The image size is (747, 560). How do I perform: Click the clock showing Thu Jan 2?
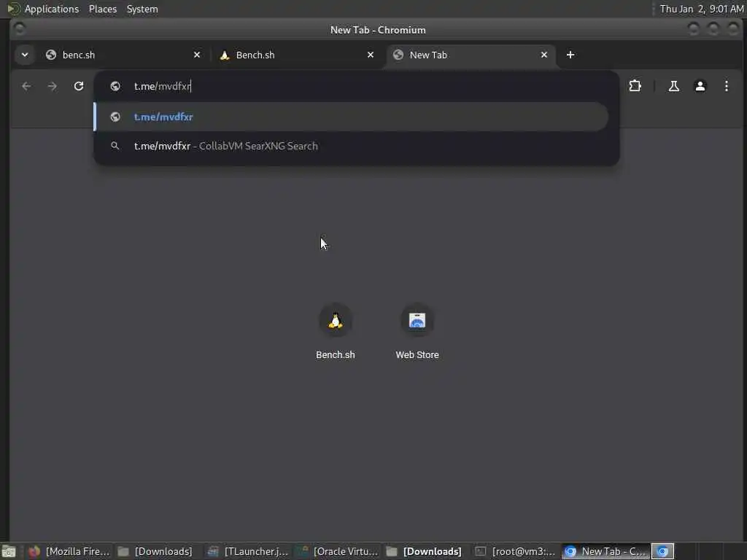[701, 9]
